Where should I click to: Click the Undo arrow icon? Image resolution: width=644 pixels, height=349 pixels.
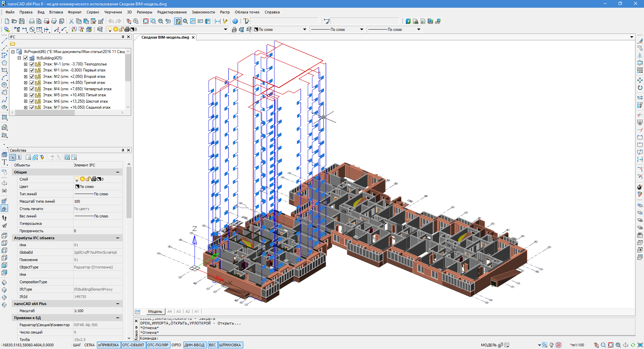tap(111, 21)
